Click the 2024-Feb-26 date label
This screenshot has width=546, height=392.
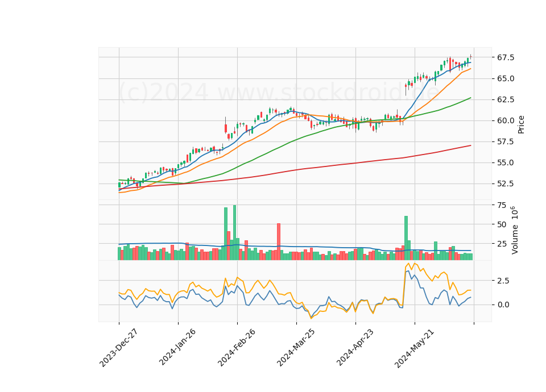coord(237,348)
